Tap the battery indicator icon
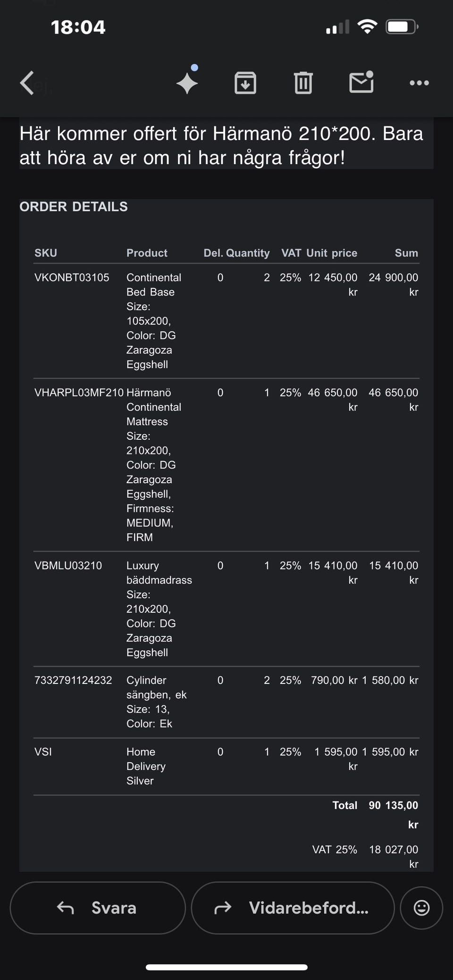Image resolution: width=453 pixels, height=980 pixels. click(402, 26)
